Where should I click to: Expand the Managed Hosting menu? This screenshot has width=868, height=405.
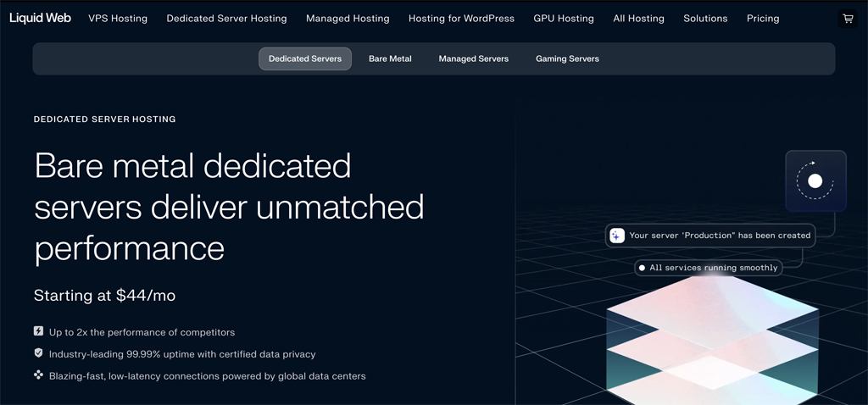click(348, 19)
